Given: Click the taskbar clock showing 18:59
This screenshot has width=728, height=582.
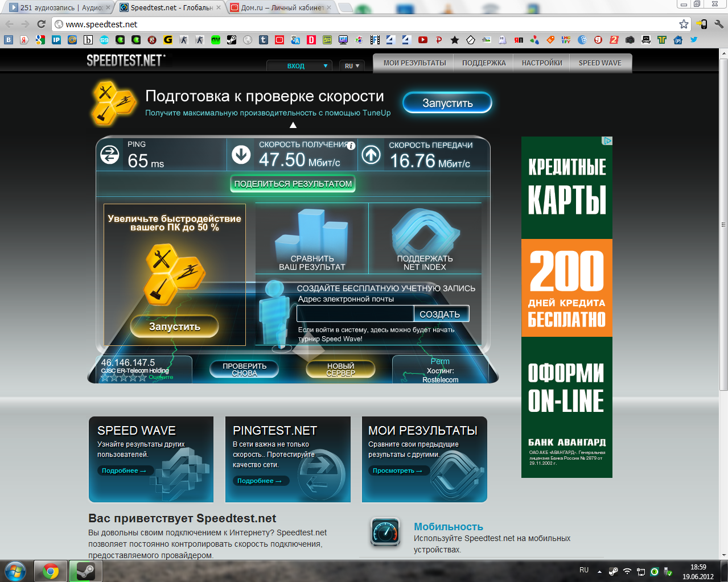Looking at the screenshot, I should tap(698, 572).
